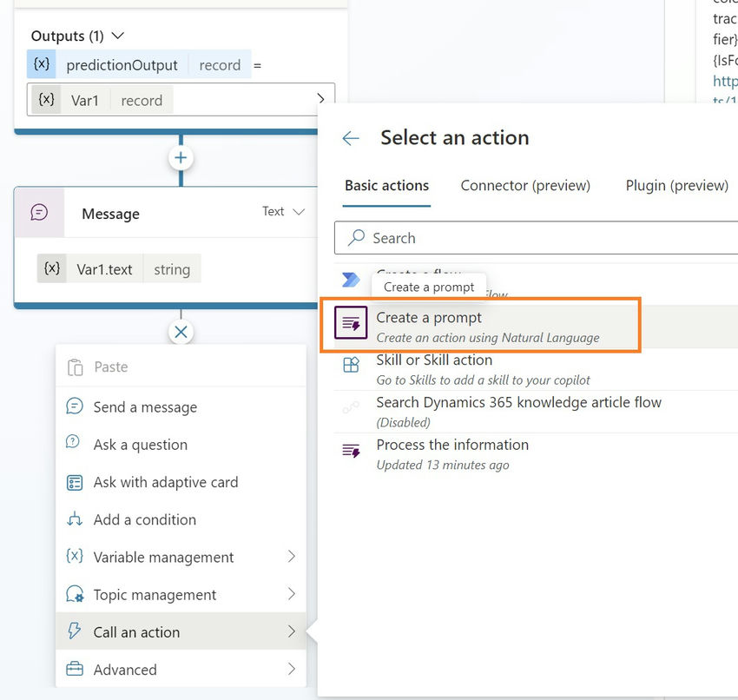Click the X icon below the Message node
The image size is (738, 700).
click(181, 331)
